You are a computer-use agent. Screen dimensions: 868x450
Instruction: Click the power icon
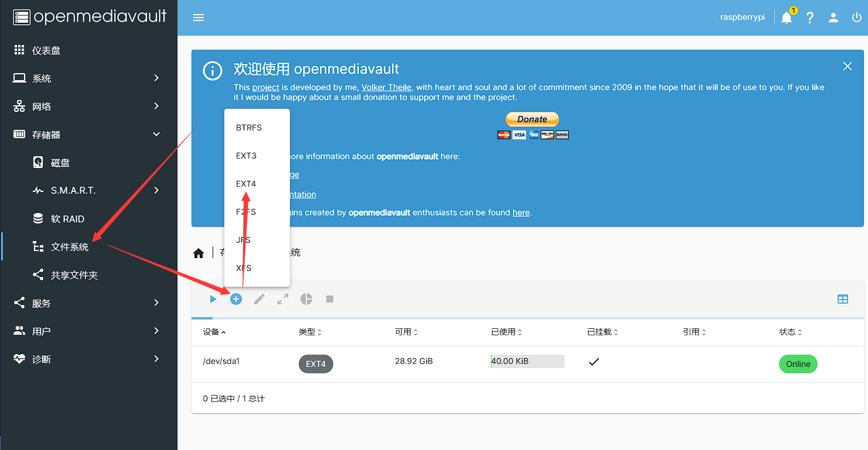(856, 18)
